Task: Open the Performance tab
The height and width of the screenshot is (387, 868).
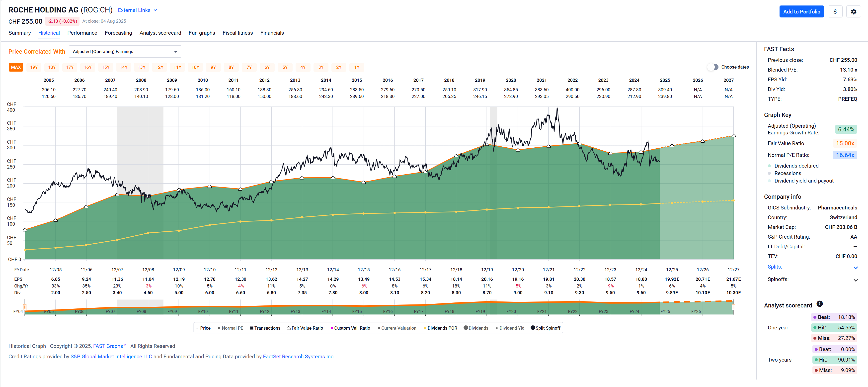Action: pos(82,33)
